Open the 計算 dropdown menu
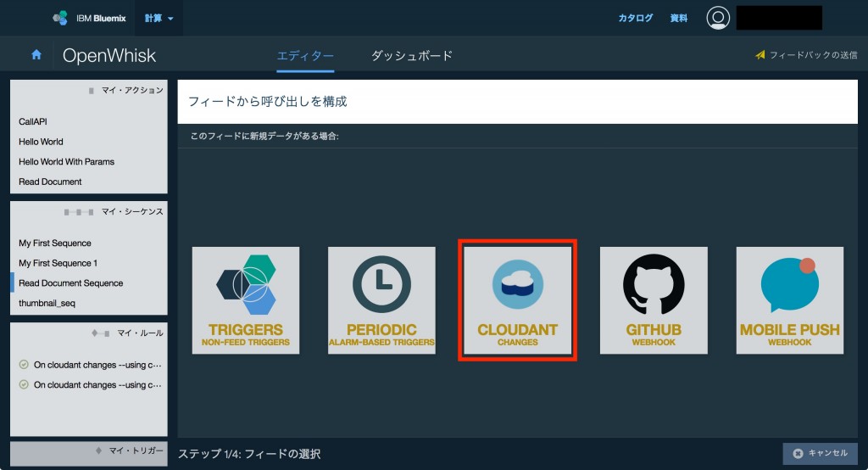 pos(159,19)
